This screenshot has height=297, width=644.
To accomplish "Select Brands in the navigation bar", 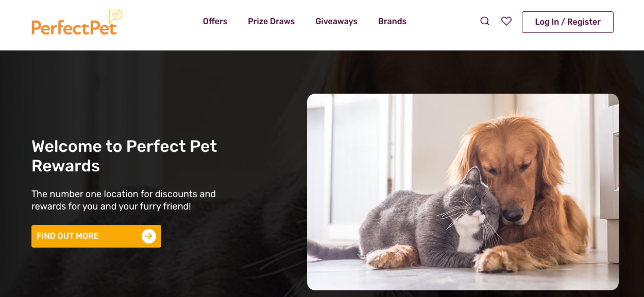I will pos(392,22).
